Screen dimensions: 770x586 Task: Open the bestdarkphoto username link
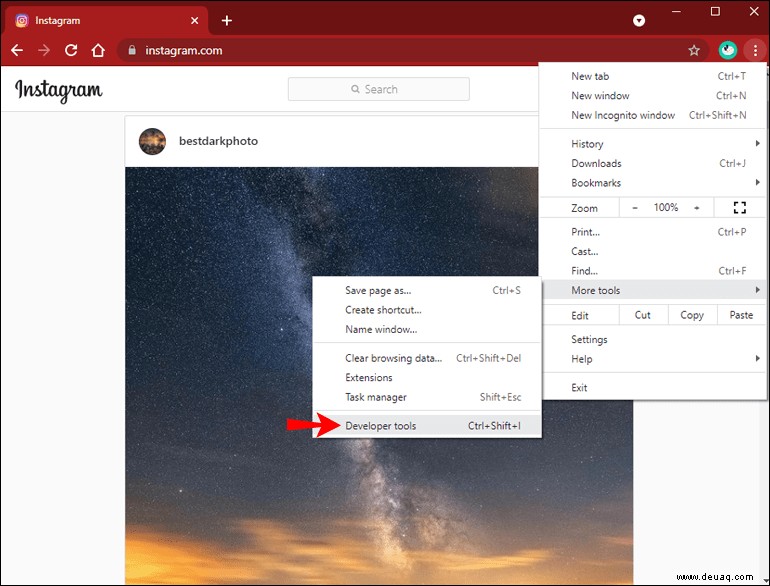(x=218, y=141)
